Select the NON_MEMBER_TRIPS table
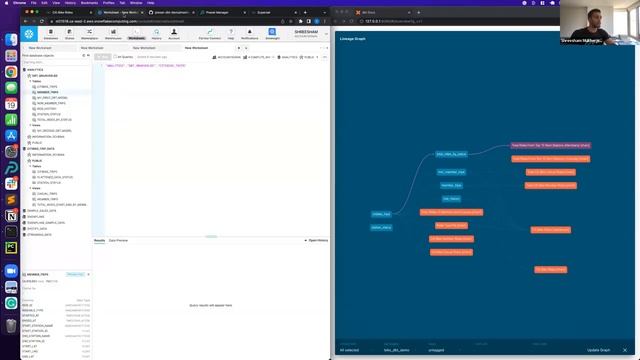640x360 pixels. pos(51,103)
